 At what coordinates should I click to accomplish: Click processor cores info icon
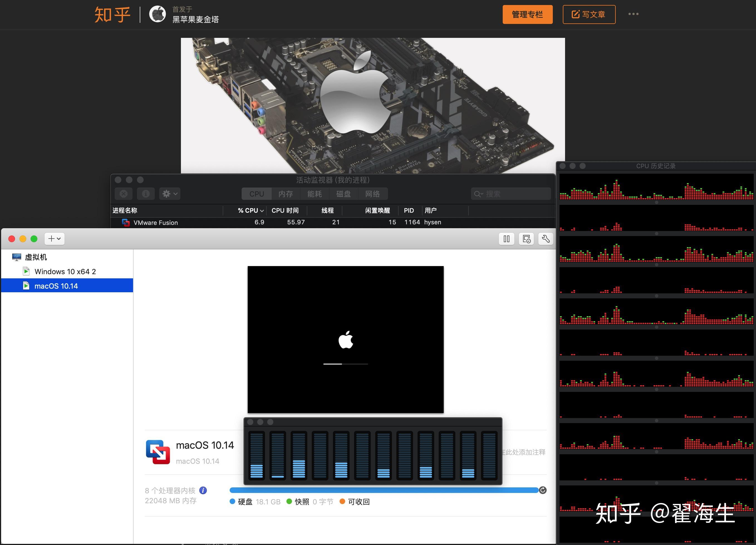tap(203, 490)
